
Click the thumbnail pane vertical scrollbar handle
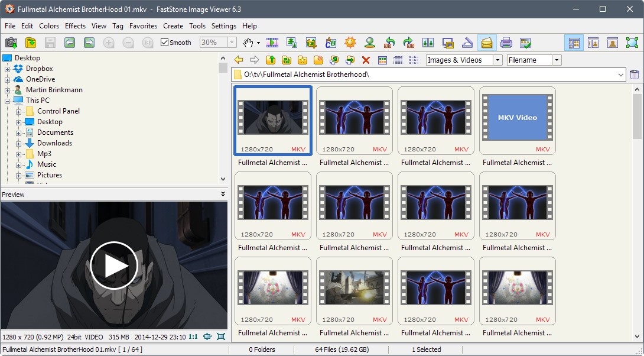coord(637,116)
